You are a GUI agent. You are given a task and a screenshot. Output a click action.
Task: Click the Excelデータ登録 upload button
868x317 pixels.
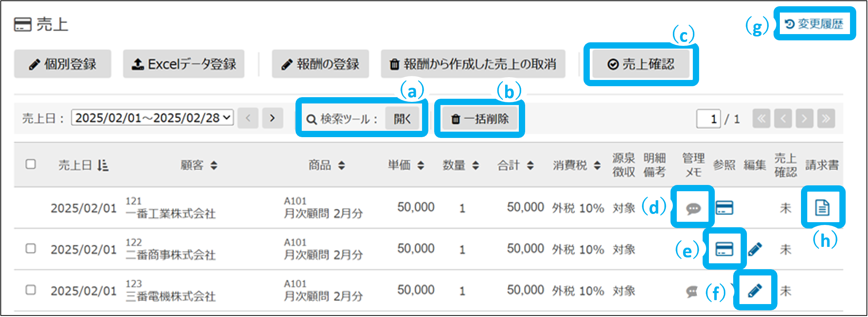(x=184, y=64)
